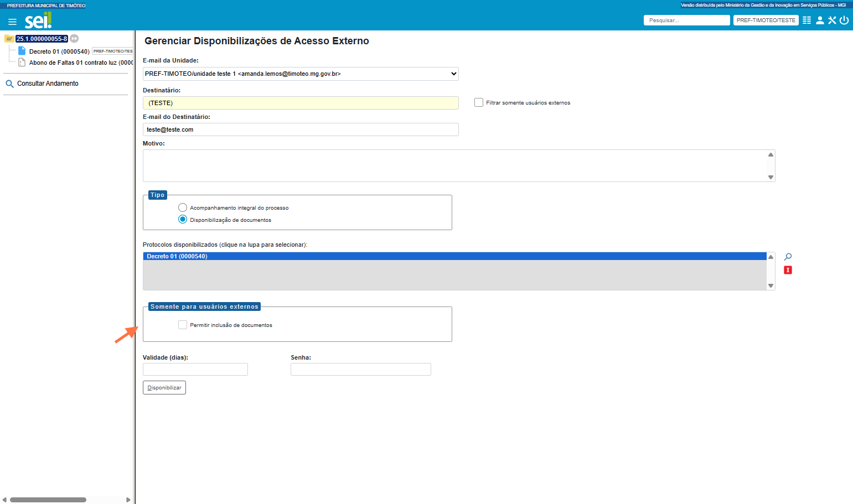Click the Motivo scrollbar up arrow
The height and width of the screenshot is (504, 853).
click(x=771, y=154)
